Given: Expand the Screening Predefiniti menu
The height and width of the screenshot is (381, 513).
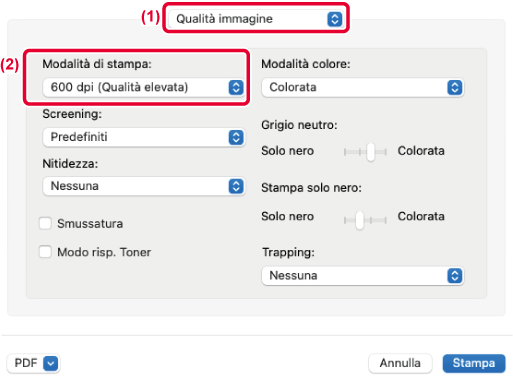Looking at the screenshot, I should tap(144, 137).
